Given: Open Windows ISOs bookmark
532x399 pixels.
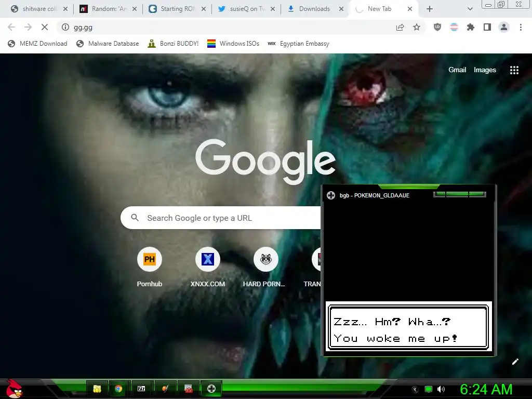Looking at the screenshot, I should click(x=233, y=44).
